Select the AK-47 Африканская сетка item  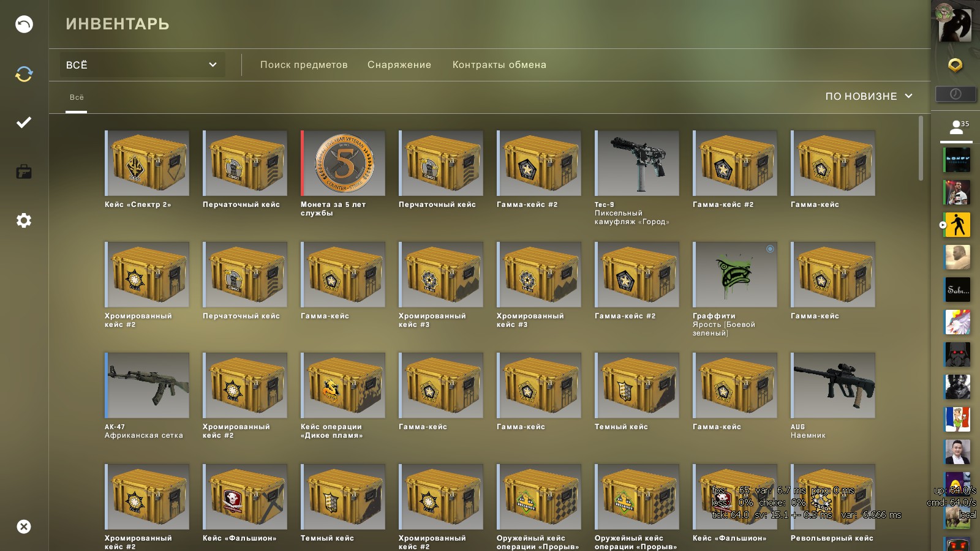click(x=147, y=395)
